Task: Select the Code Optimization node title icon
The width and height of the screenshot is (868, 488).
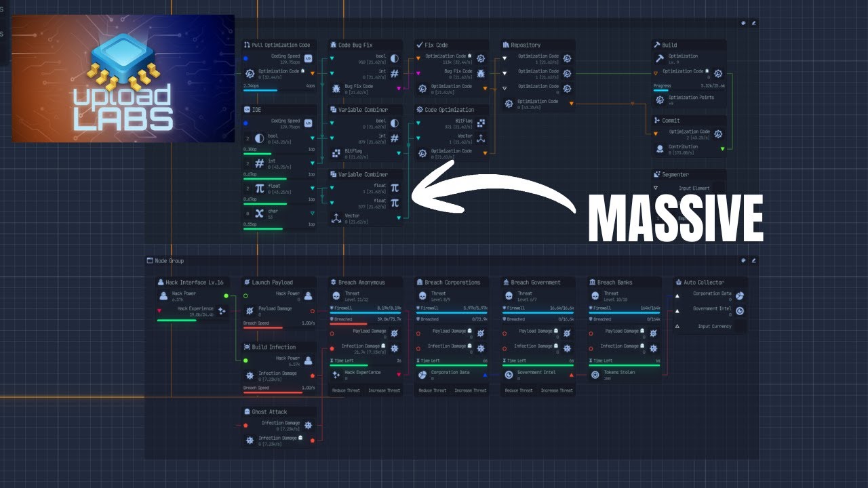Action: (x=420, y=110)
